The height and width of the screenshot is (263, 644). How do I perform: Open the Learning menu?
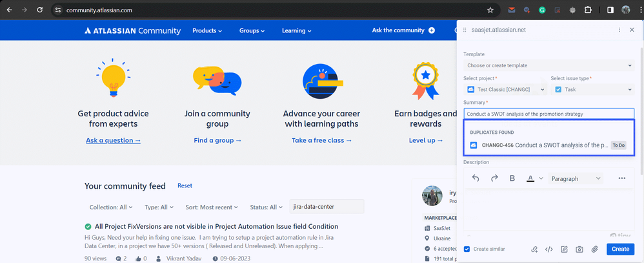[297, 30]
